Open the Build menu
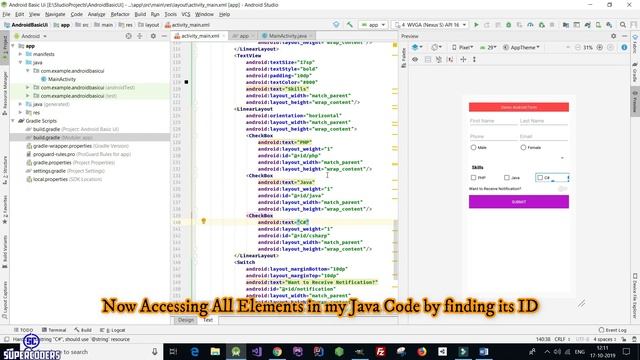 coord(140,14)
